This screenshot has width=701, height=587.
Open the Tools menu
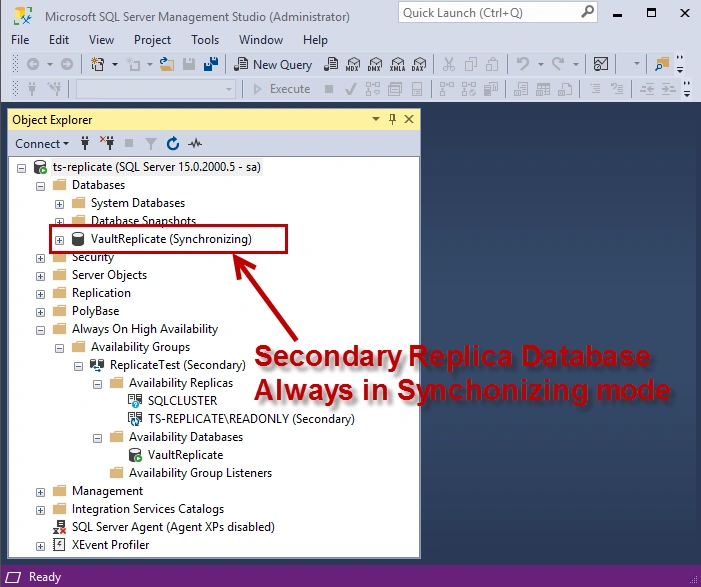click(x=205, y=40)
